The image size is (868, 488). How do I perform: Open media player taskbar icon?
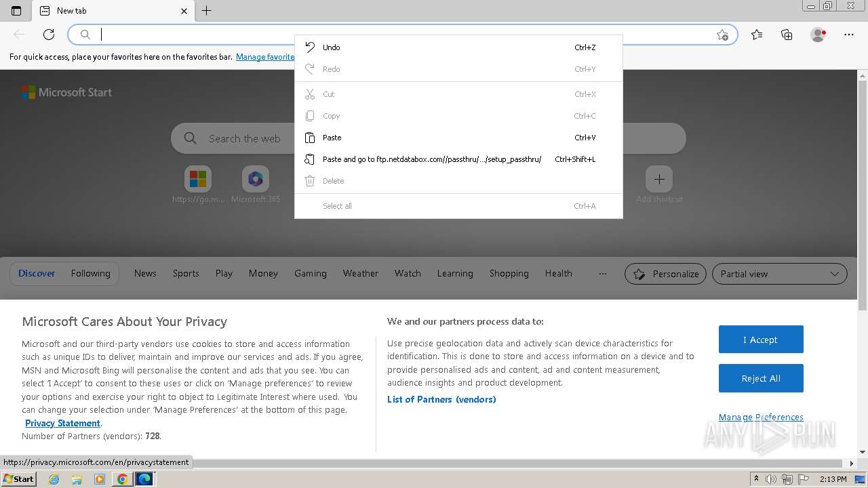100,479
